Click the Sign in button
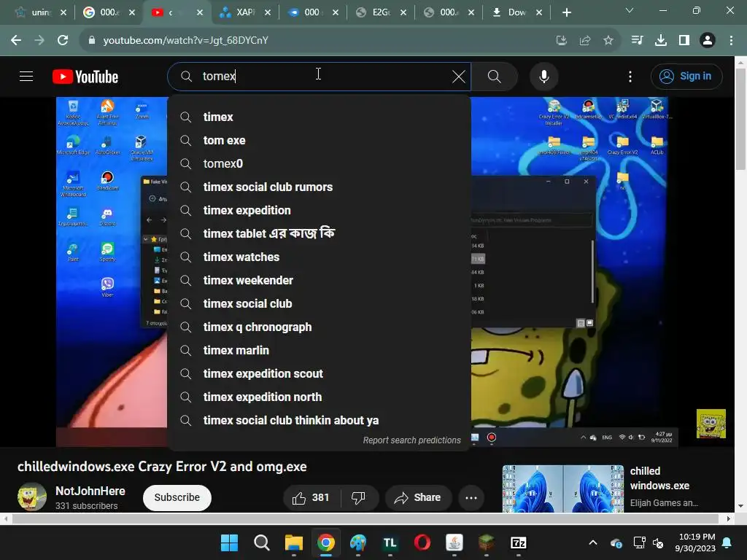 [x=686, y=76]
